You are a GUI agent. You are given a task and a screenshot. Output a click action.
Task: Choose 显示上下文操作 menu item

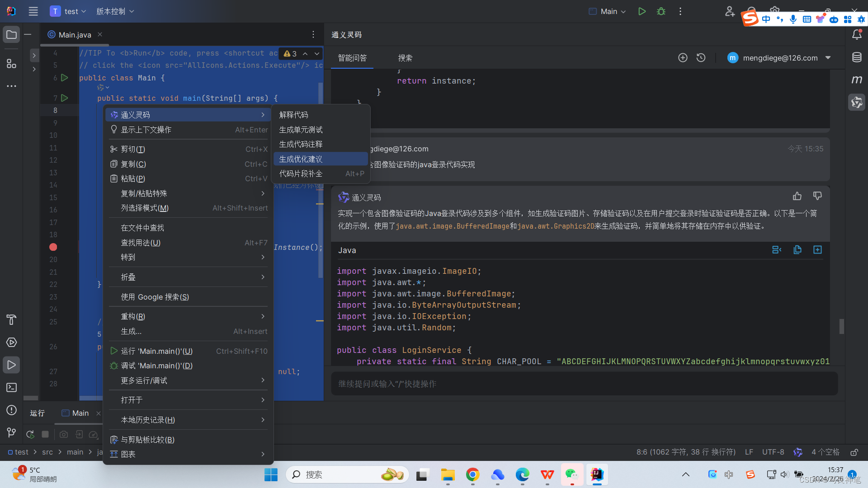pos(189,130)
